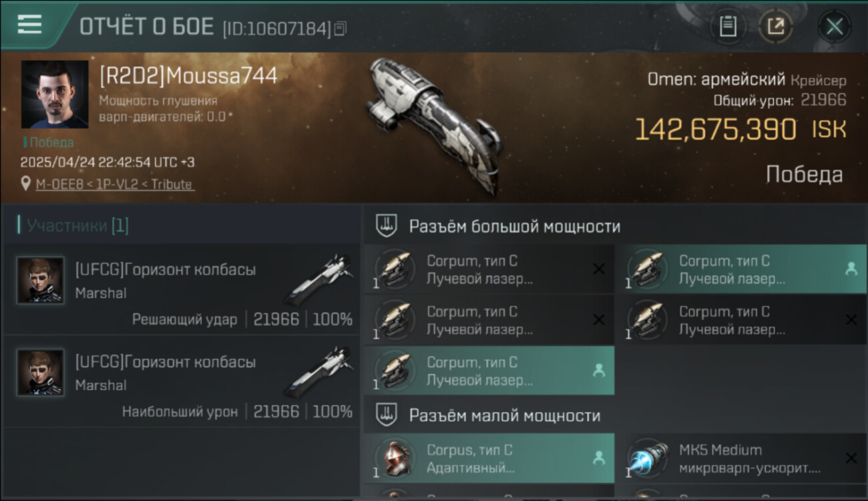Open the first Горизонт колбасы portrait
This screenshot has width=868, height=501.
41,281
